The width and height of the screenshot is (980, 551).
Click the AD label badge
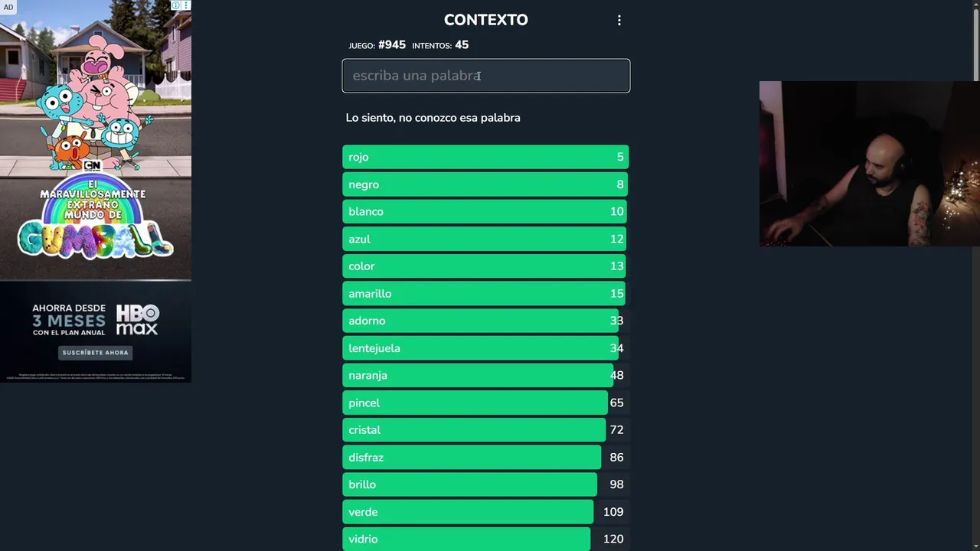tap(8, 8)
